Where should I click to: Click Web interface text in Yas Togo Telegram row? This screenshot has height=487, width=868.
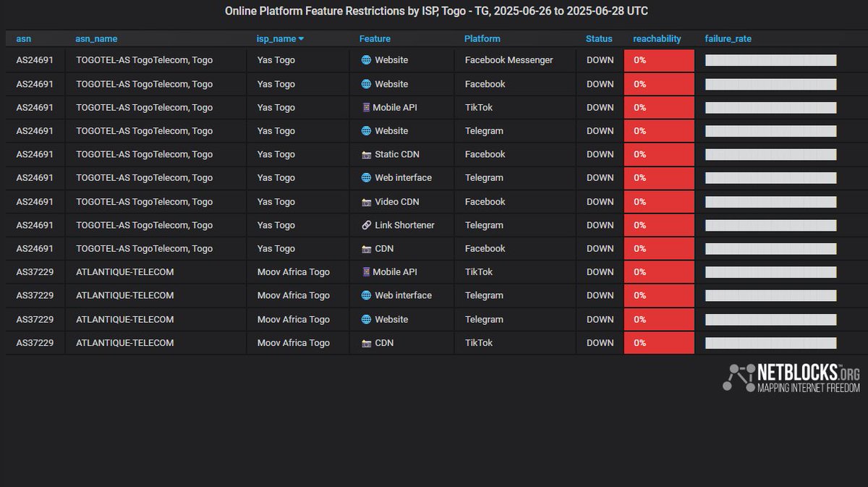[403, 178]
